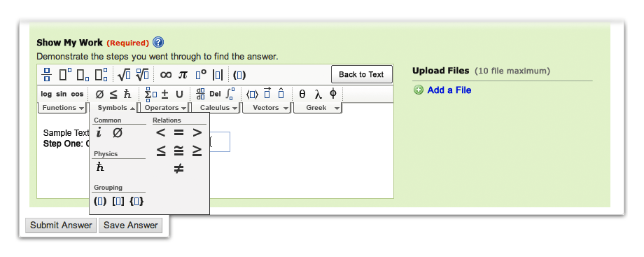This screenshot has width=644, height=257.
Task: Insert the union operator
Action: (179, 94)
